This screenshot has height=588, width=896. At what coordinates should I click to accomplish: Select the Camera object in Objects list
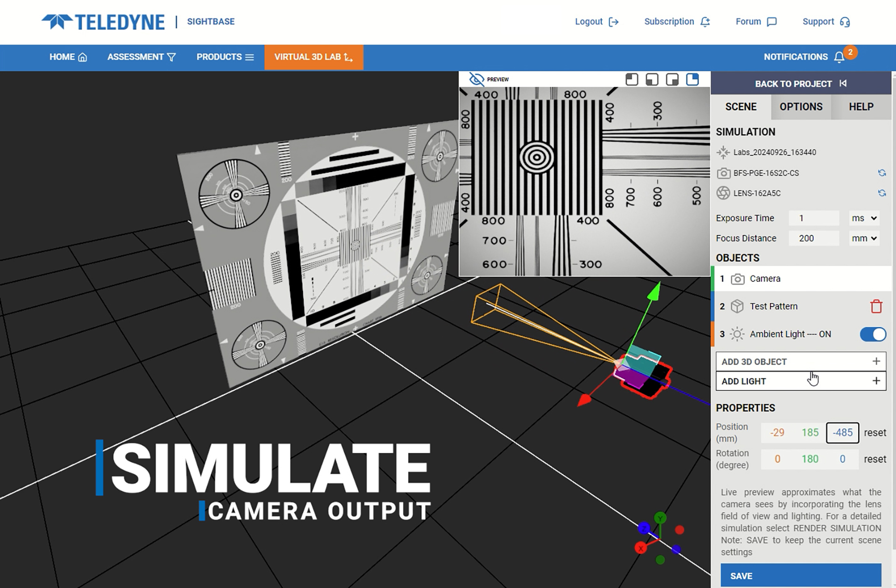coord(764,279)
